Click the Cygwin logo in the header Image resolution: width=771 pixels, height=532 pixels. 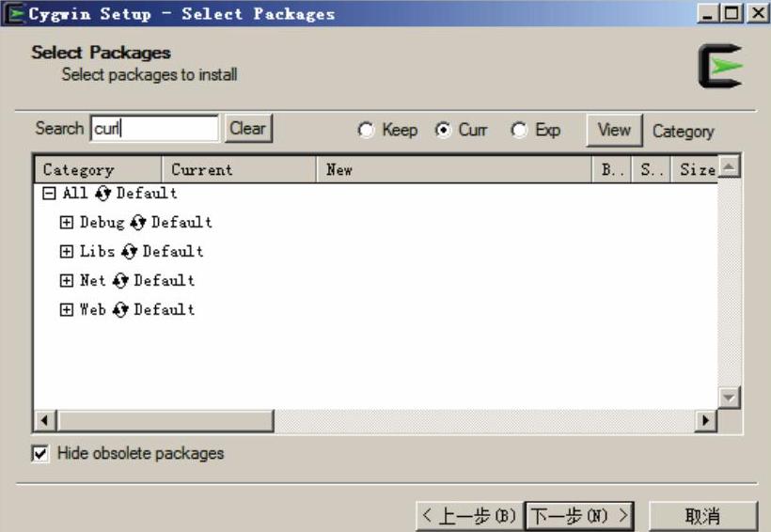coord(720,66)
